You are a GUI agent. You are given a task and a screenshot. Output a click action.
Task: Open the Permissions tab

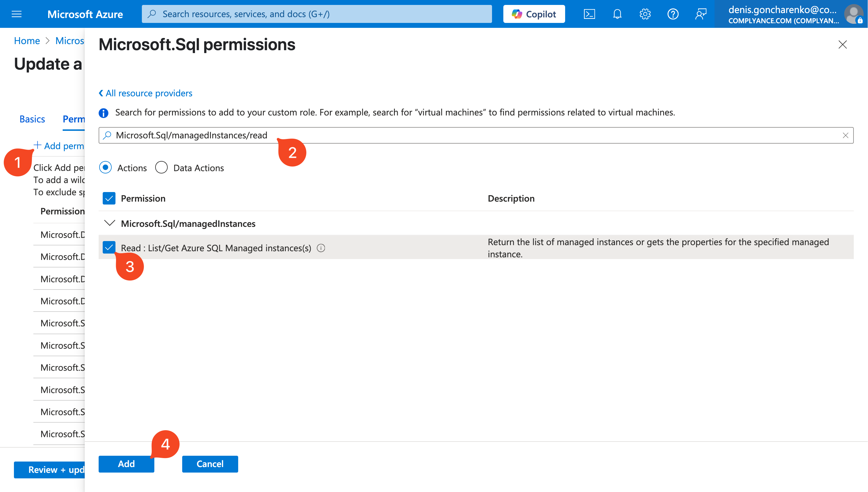(74, 119)
